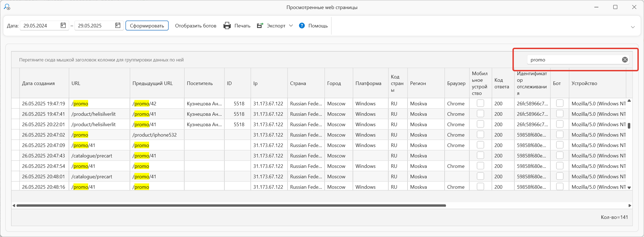Open the start date calendar picker
This screenshot has width=644, height=237.
pos(63,26)
